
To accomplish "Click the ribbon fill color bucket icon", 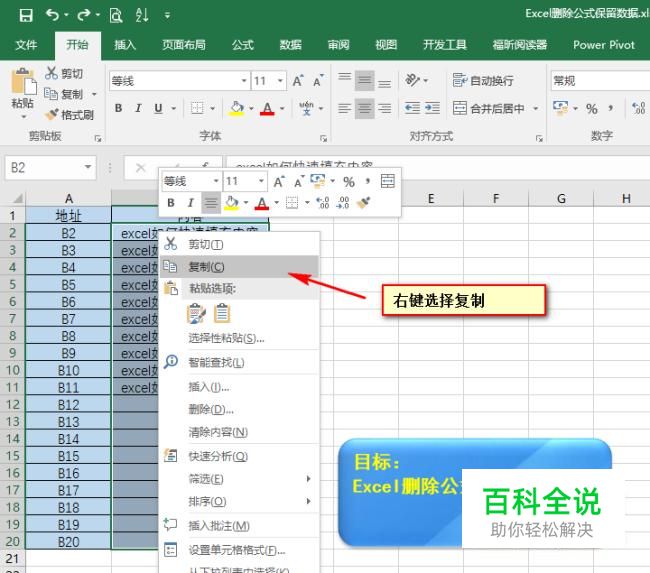I will coord(237,108).
